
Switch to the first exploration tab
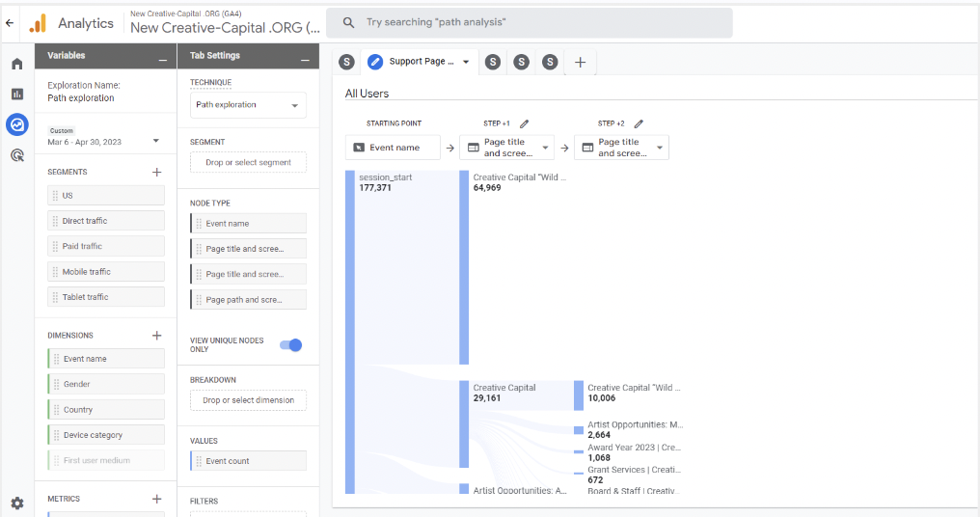pyautogui.click(x=347, y=62)
